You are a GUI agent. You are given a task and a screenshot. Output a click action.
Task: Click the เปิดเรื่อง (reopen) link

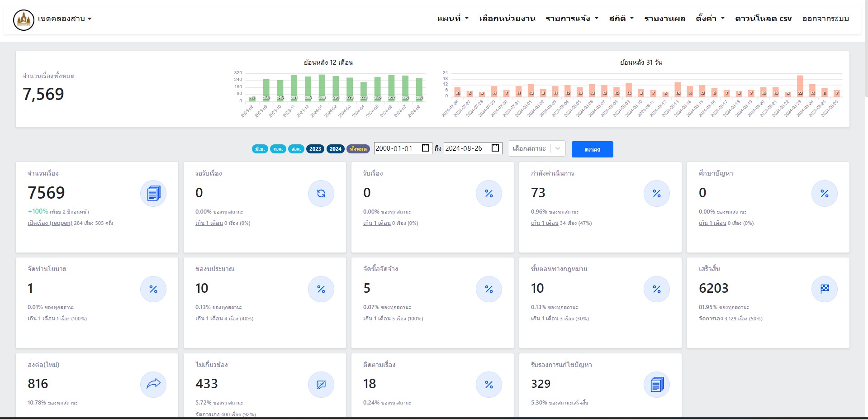(x=50, y=223)
